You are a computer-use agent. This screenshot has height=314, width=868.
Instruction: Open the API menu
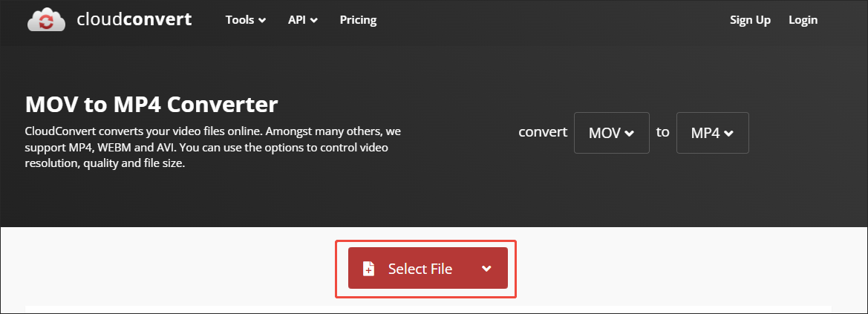pos(302,20)
